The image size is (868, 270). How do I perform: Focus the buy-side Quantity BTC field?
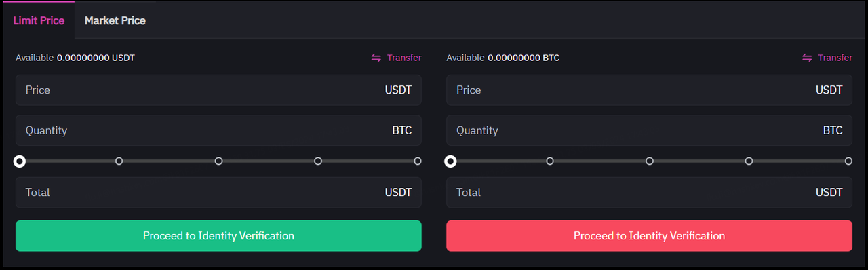coord(218,130)
